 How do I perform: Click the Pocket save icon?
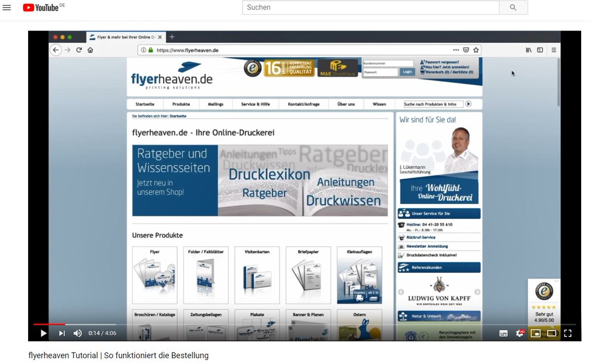(466, 50)
